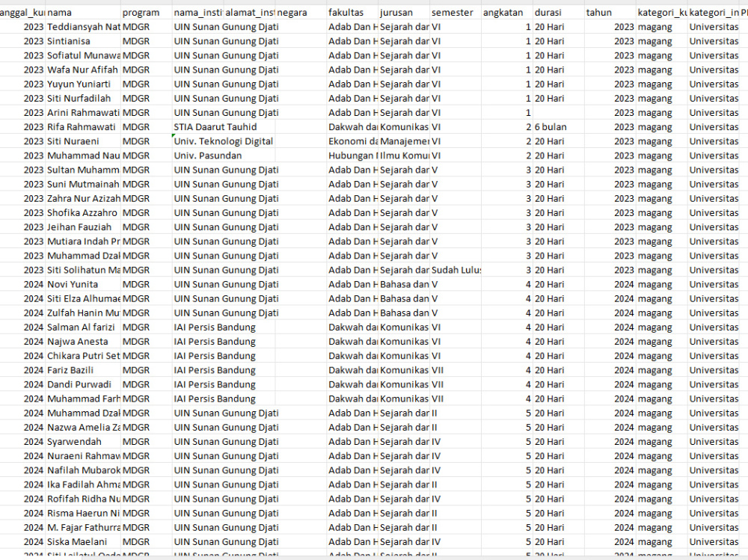This screenshot has width=748, height=560.
Task: Click the 'kategori_ku' header cell
Action: tap(662, 13)
